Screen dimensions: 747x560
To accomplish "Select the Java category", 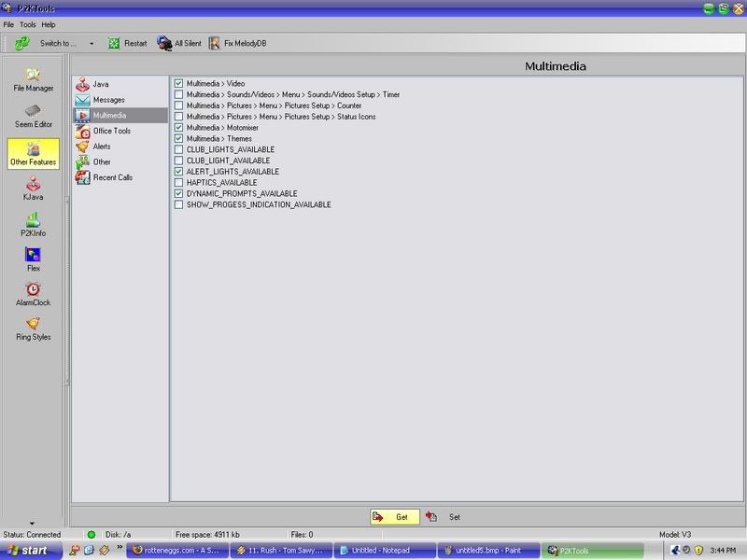I will pos(120,84).
